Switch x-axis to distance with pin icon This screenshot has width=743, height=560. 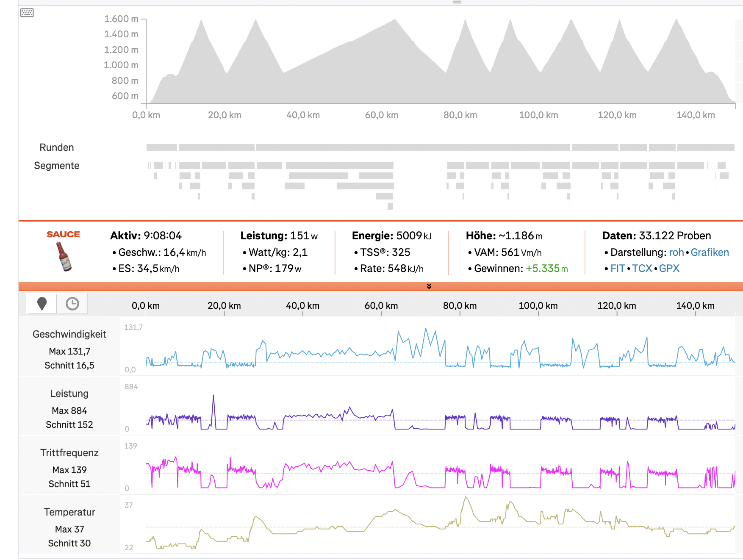(x=42, y=303)
